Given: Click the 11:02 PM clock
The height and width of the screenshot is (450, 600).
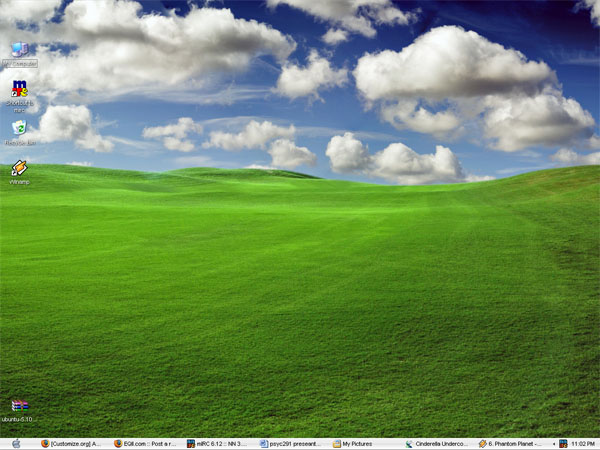Looking at the screenshot, I should (583, 444).
